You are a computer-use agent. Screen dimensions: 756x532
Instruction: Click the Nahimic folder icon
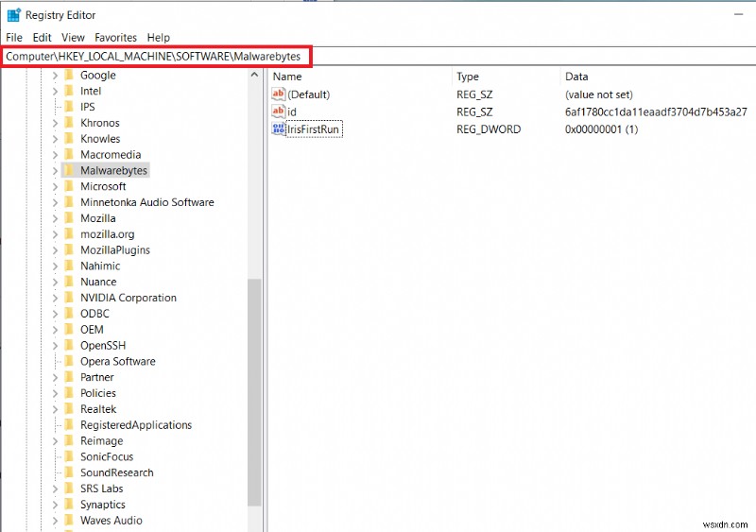pos(69,266)
